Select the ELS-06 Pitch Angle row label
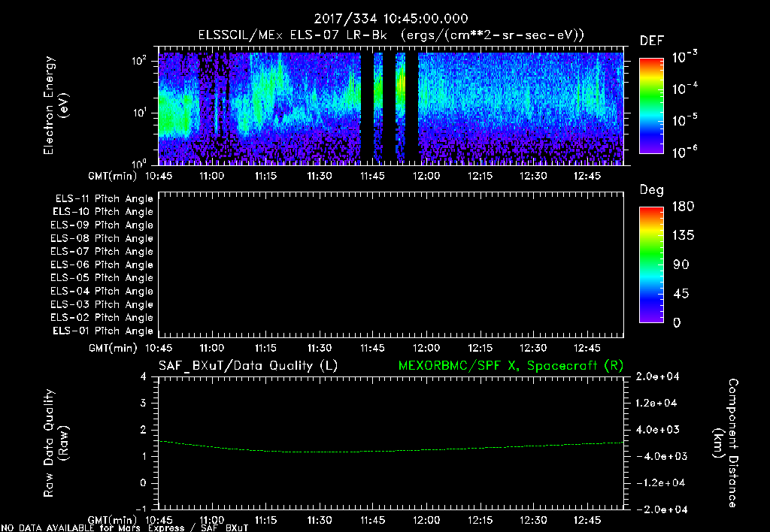 102,265
